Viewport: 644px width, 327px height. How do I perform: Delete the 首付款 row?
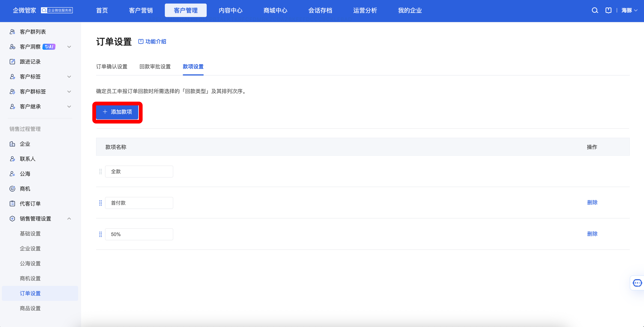592,202
